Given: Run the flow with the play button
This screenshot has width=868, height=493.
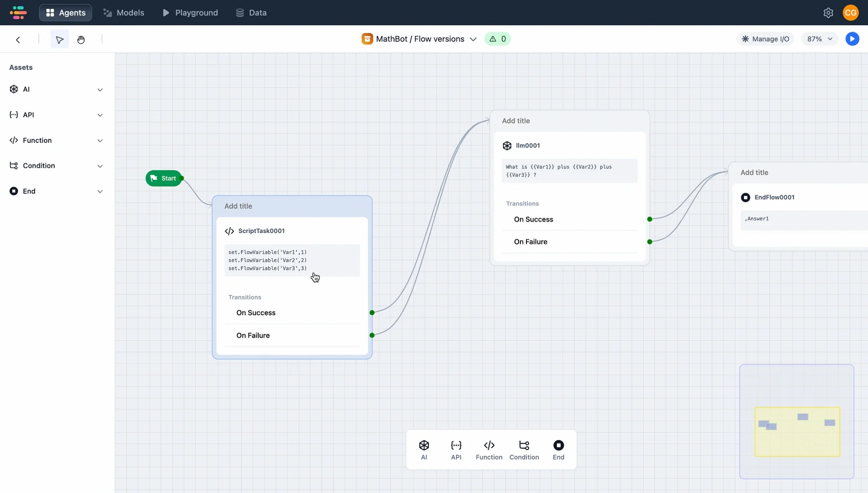Looking at the screenshot, I should pos(852,39).
